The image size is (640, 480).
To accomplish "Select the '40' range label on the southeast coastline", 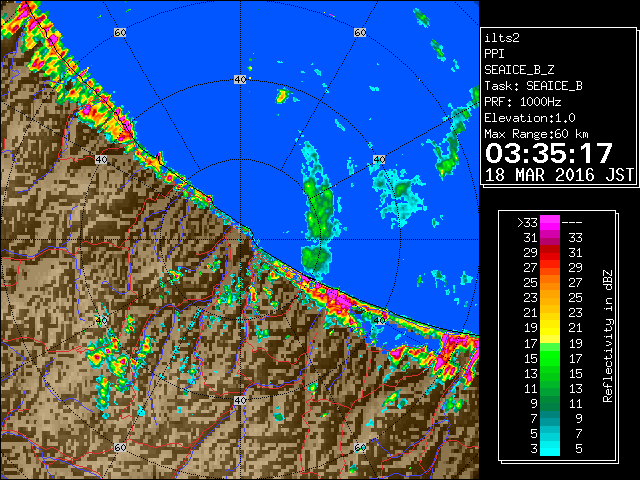I will pyautogui.click(x=379, y=320).
